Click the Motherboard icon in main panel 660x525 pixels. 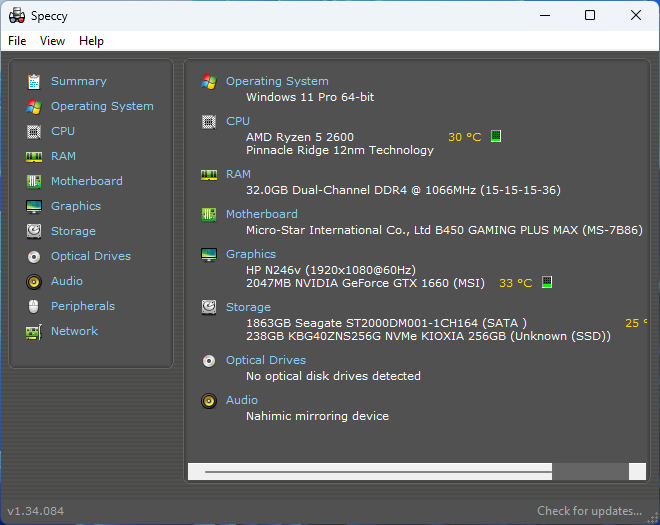[x=209, y=215]
